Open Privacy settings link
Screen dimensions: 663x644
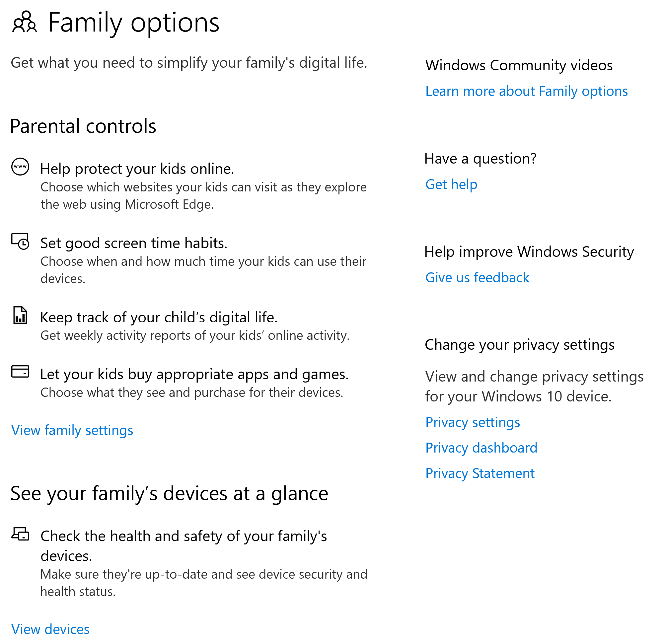[x=473, y=422]
